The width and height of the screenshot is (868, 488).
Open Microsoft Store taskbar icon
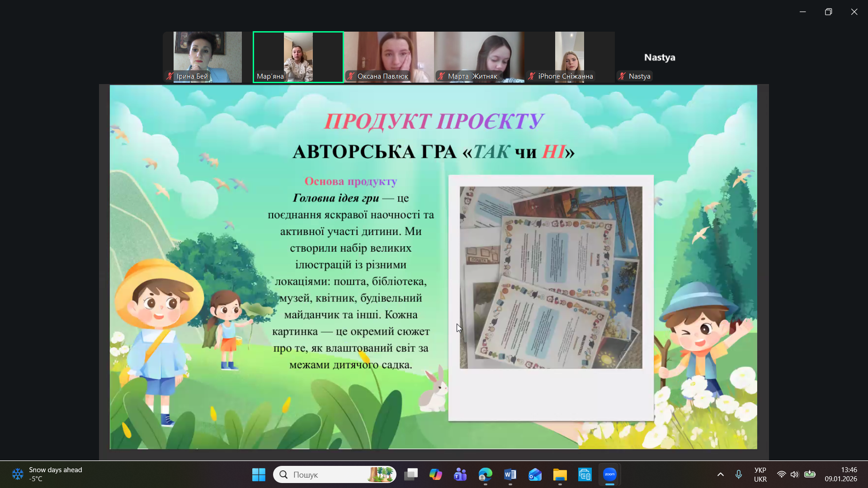click(585, 474)
